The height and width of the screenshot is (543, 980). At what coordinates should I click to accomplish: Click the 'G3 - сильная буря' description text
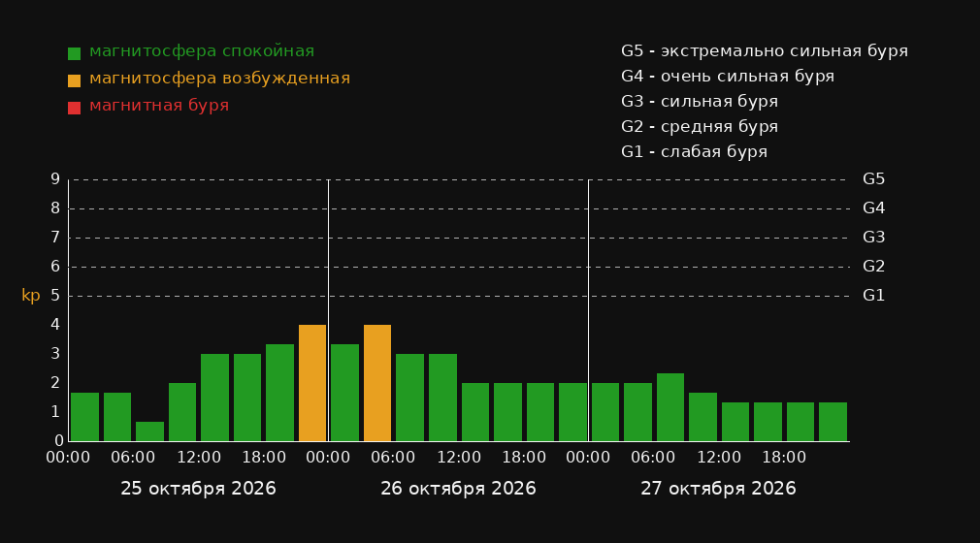(x=700, y=101)
